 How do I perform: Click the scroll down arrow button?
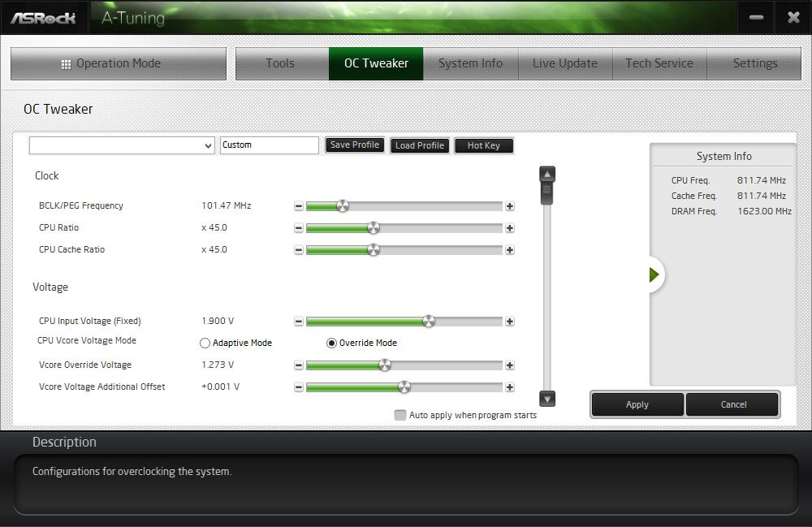pyautogui.click(x=546, y=398)
